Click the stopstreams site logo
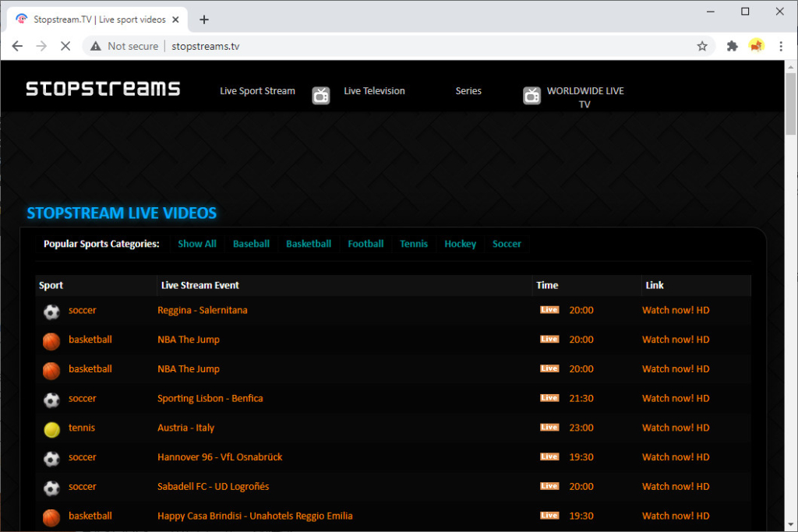 tap(104, 89)
